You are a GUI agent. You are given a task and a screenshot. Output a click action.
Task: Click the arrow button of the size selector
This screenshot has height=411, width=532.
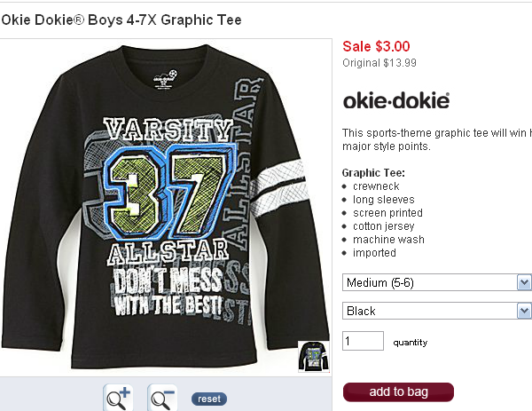[x=524, y=282]
